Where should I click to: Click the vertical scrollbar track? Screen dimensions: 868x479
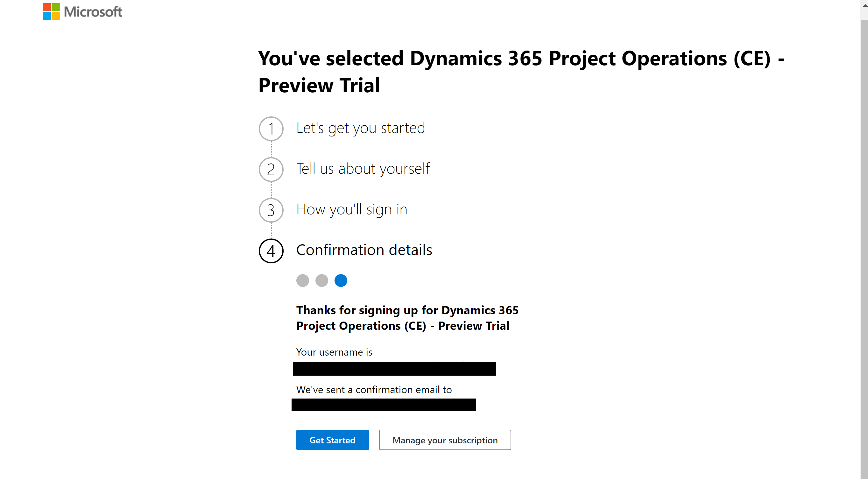click(x=864, y=249)
